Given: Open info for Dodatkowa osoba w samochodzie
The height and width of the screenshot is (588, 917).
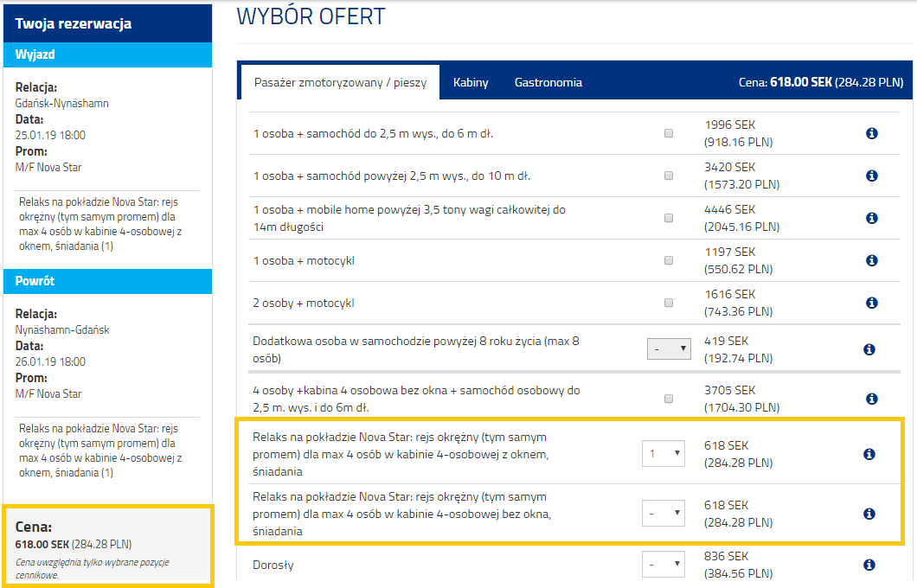Looking at the screenshot, I should 869,349.
